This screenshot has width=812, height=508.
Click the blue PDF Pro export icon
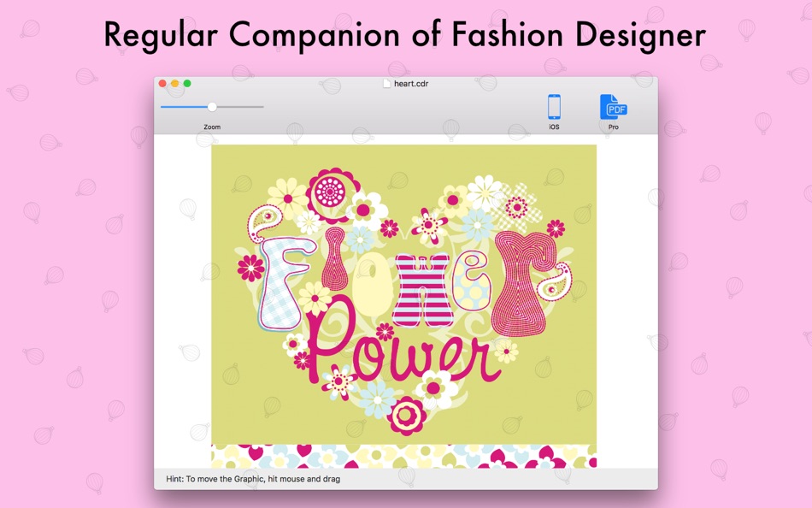pyautogui.click(x=613, y=107)
